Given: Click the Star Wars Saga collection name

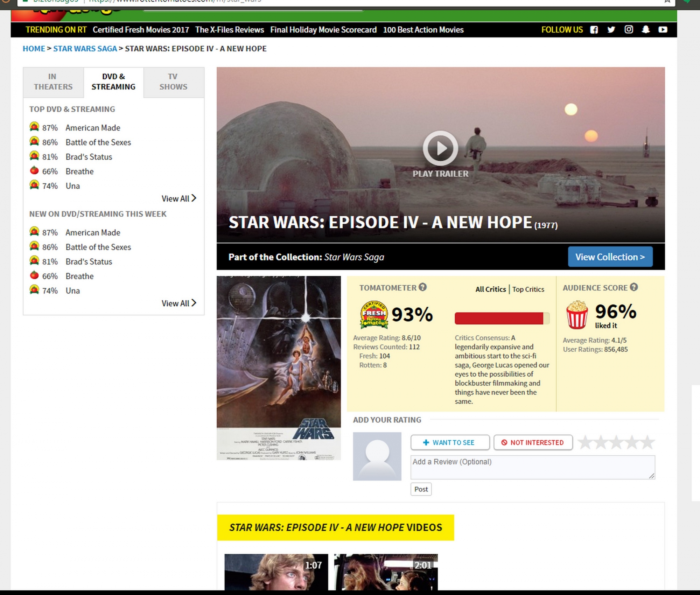Looking at the screenshot, I should pyautogui.click(x=354, y=257).
